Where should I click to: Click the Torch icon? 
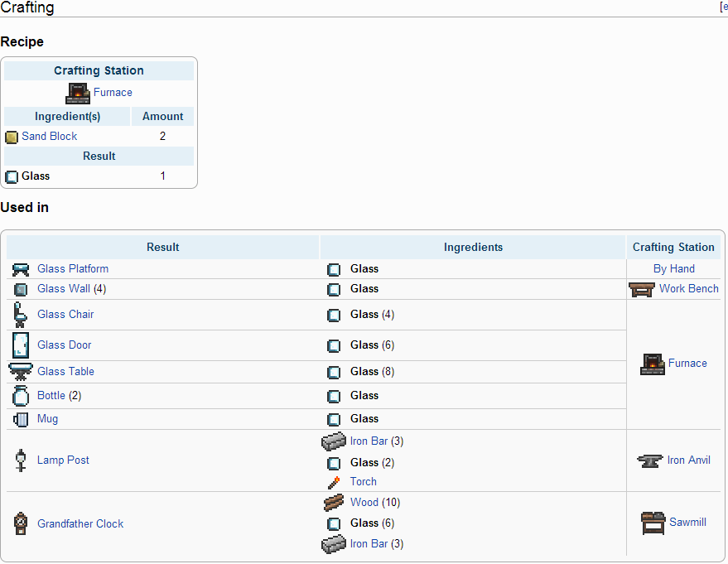point(334,482)
